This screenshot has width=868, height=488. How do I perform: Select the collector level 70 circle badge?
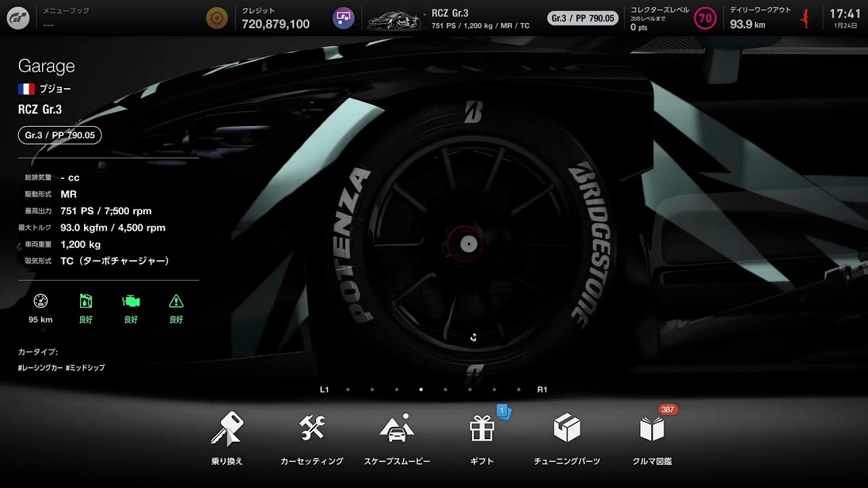click(705, 18)
